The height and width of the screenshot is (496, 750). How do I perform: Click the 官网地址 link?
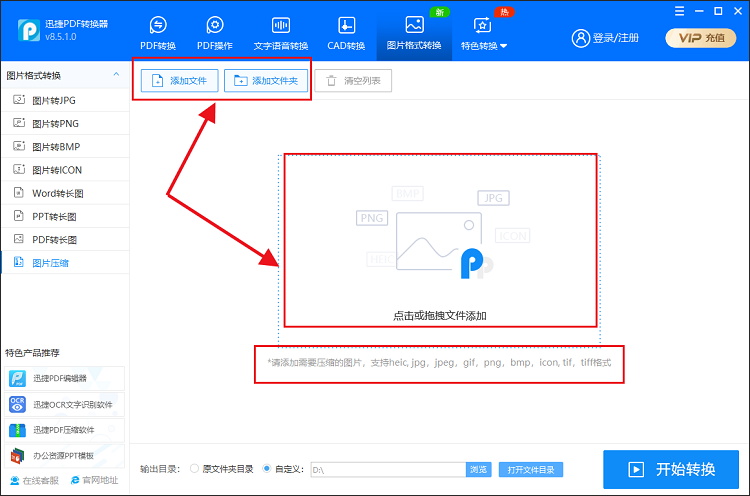94,480
